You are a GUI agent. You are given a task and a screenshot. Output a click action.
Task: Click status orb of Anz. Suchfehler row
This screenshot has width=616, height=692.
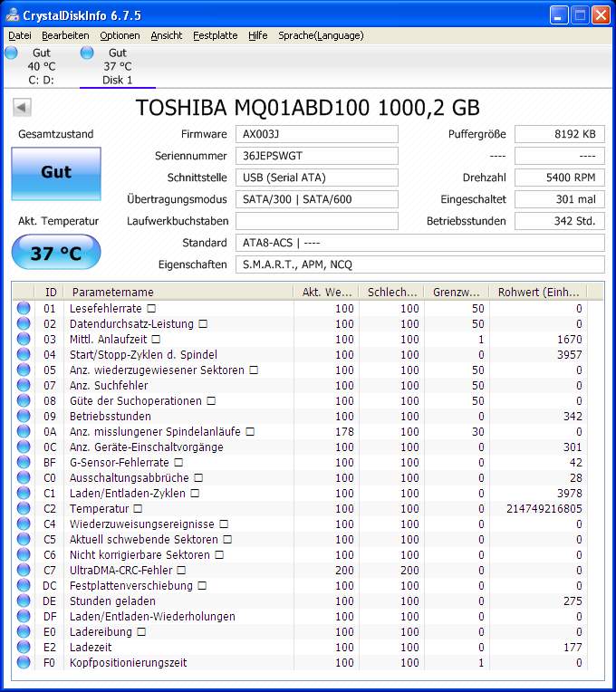[x=24, y=385]
